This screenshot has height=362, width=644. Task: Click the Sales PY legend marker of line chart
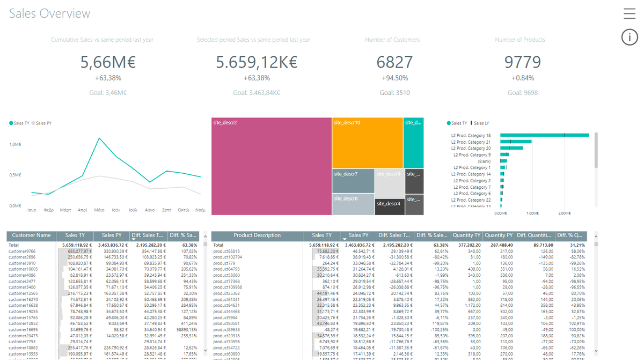pos(33,123)
